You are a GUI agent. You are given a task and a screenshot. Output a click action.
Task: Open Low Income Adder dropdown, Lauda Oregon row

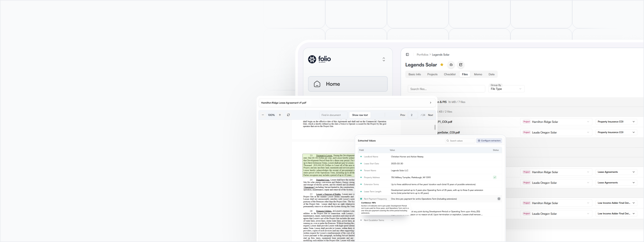(x=616, y=214)
